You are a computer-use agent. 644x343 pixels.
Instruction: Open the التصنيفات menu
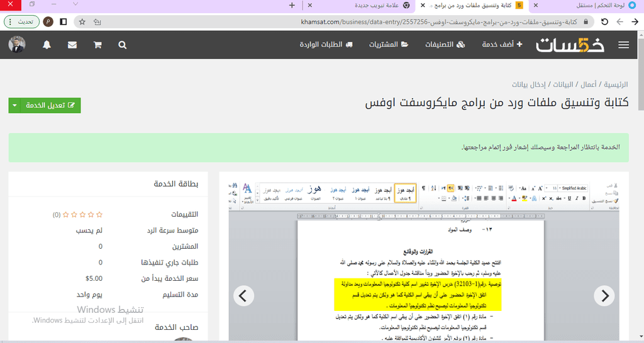coord(445,45)
